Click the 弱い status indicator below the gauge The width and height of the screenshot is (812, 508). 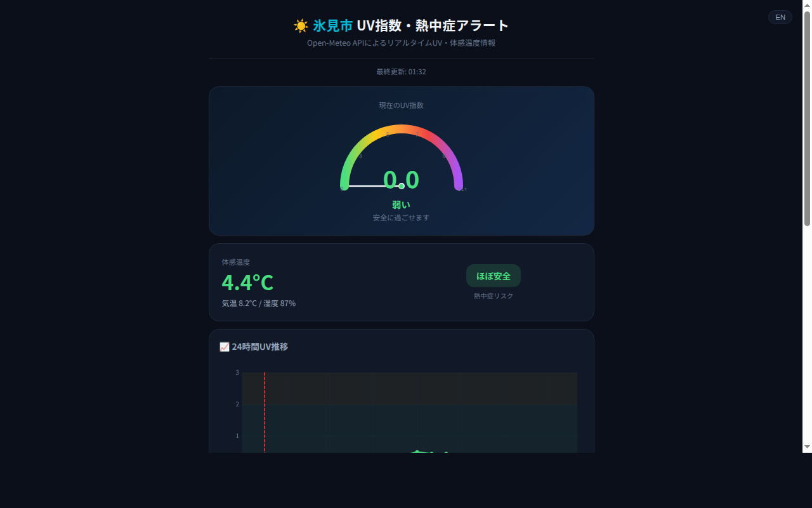coord(401,204)
